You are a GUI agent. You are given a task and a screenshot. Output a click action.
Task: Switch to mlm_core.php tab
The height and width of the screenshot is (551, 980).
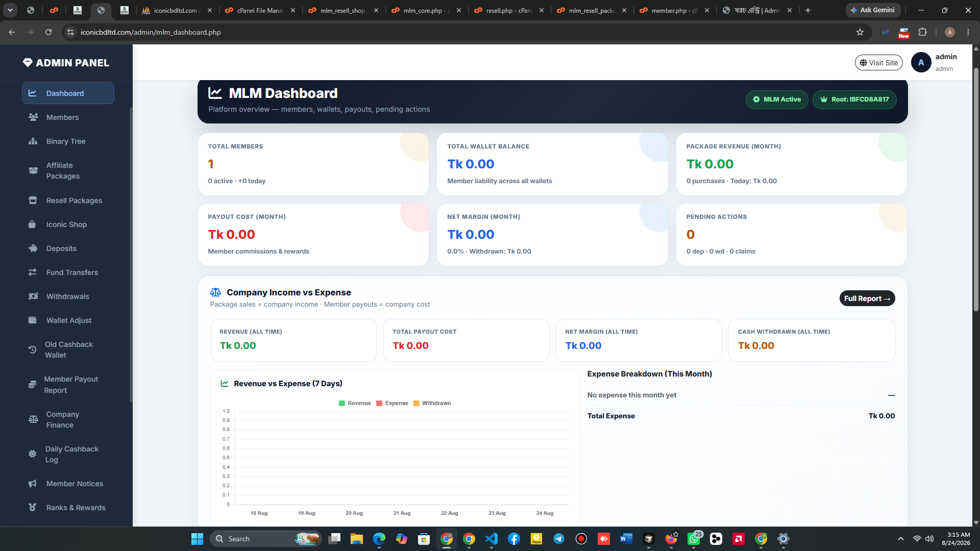pos(427,10)
